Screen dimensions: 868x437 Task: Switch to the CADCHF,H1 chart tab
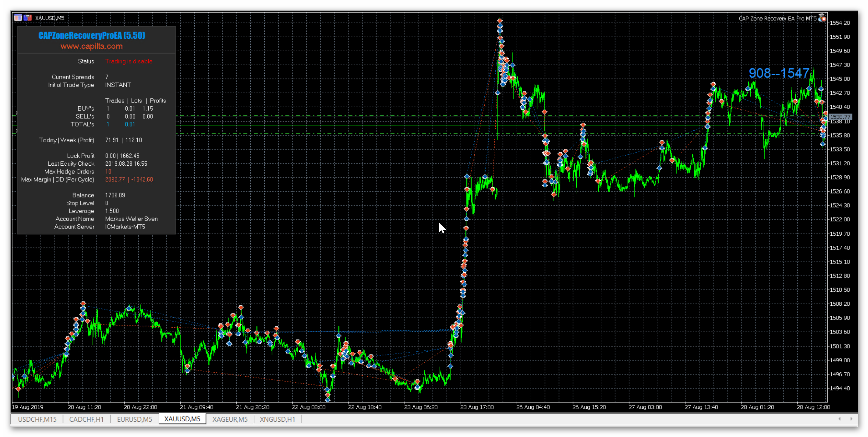(86, 419)
